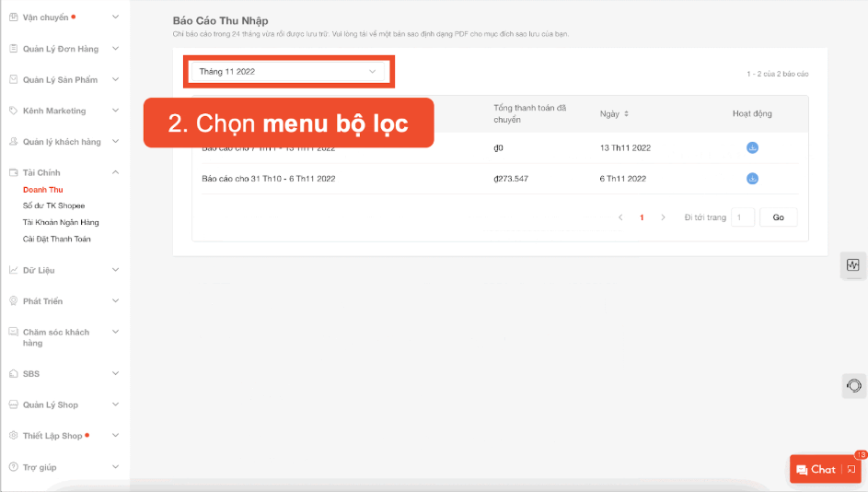Click the Thiết Lập Shop gear icon
Screen dimensions: 868x492
13,436
